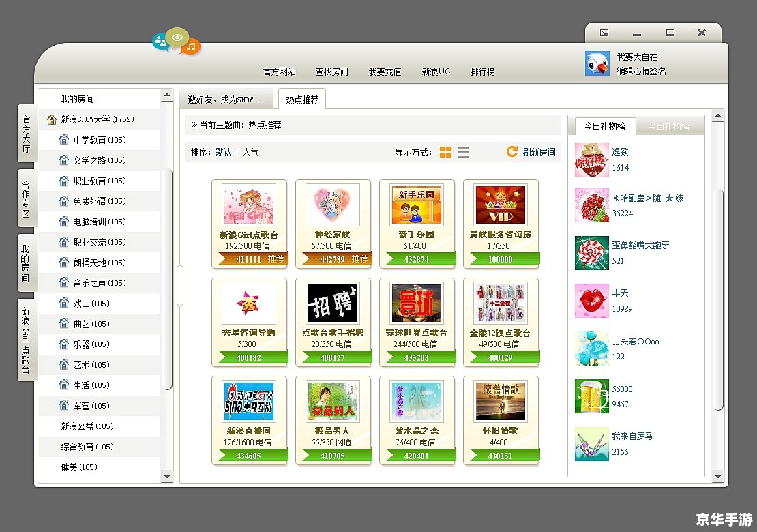
Task: Collapse sidebar using the splitter handle
Action: (180, 286)
